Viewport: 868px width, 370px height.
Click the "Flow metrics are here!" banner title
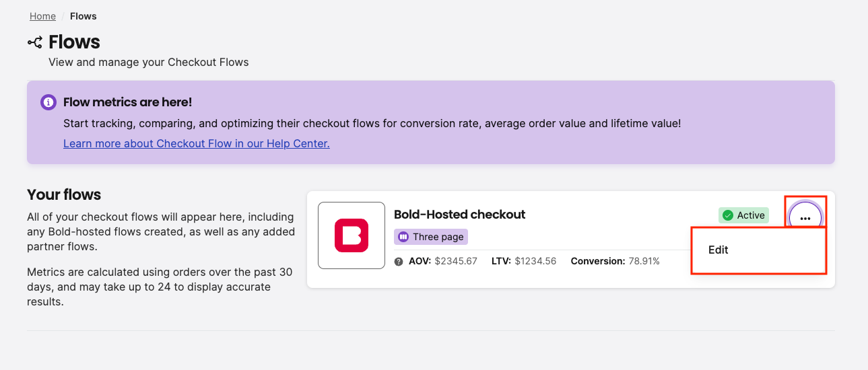pos(127,102)
